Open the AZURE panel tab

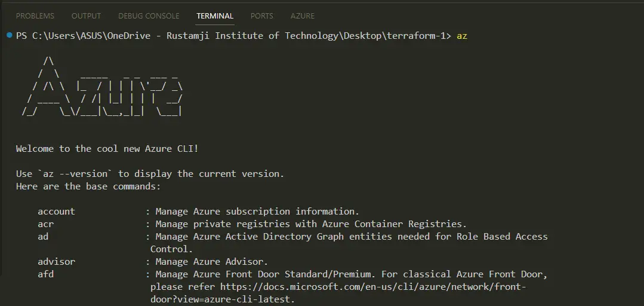point(302,16)
